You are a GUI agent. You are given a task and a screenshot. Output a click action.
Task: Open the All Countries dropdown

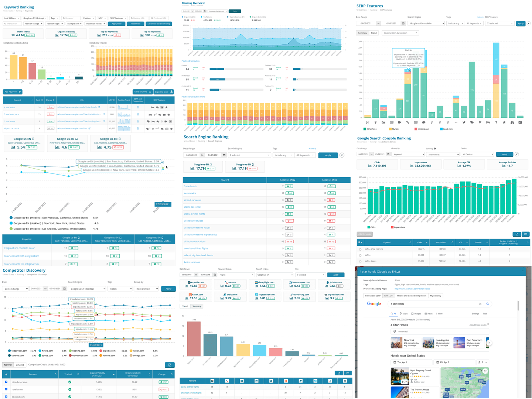[442, 154]
